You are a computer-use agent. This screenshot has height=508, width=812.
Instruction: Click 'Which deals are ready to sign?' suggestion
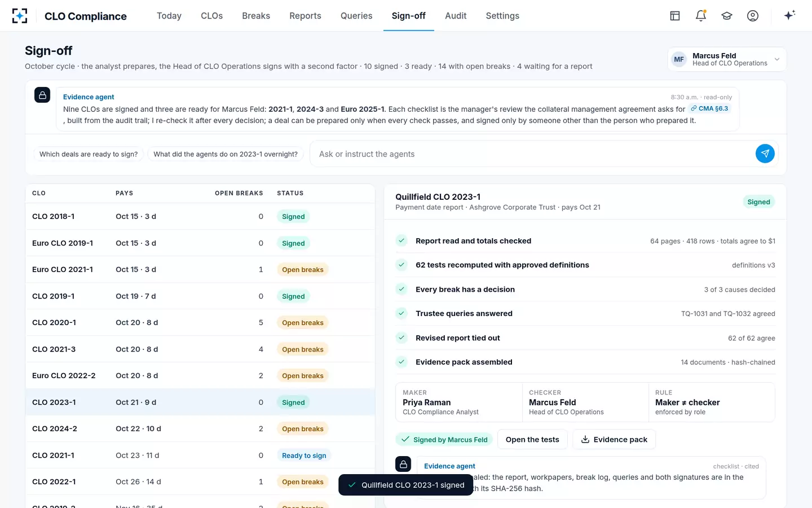[89, 154]
